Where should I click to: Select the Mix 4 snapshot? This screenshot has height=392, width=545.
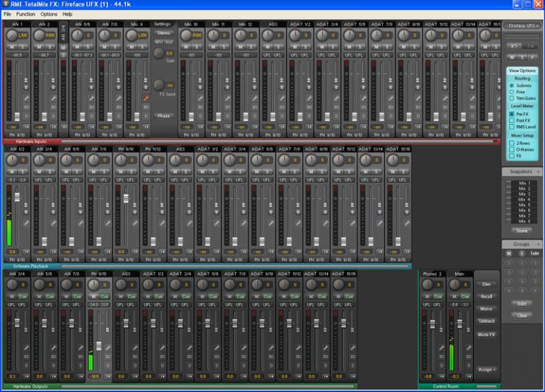tap(524, 200)
